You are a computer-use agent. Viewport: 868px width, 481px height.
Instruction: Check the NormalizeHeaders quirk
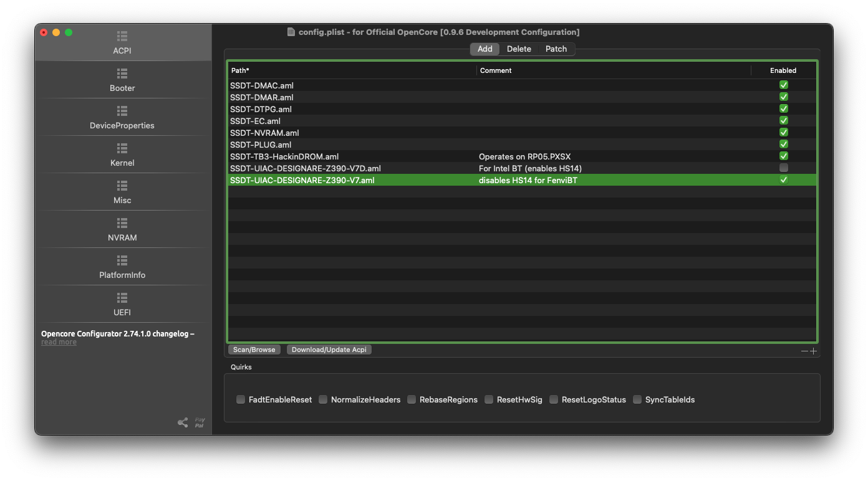pos(323,400)
